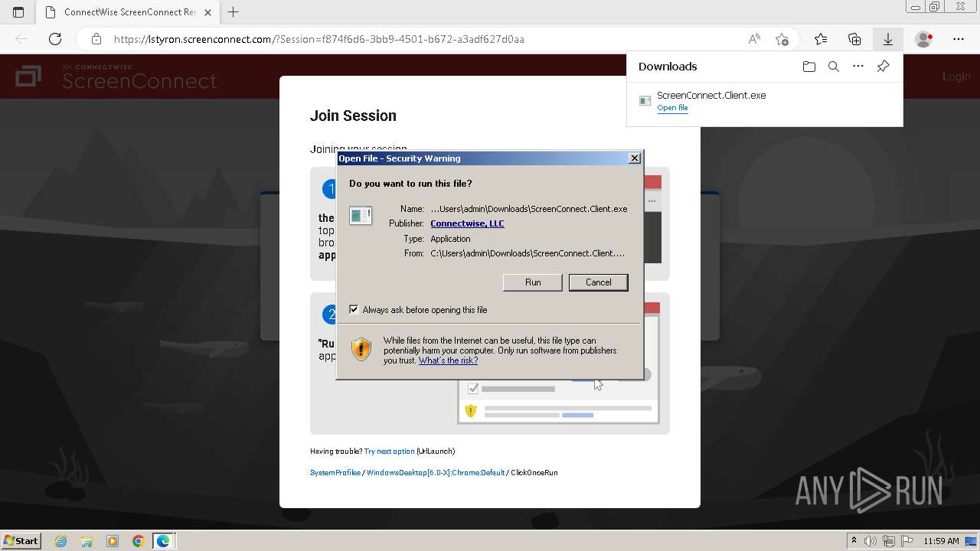The height and width of the screenshot is (551, 980).
Task: Go back to previous page
Action: click(21, 39)
